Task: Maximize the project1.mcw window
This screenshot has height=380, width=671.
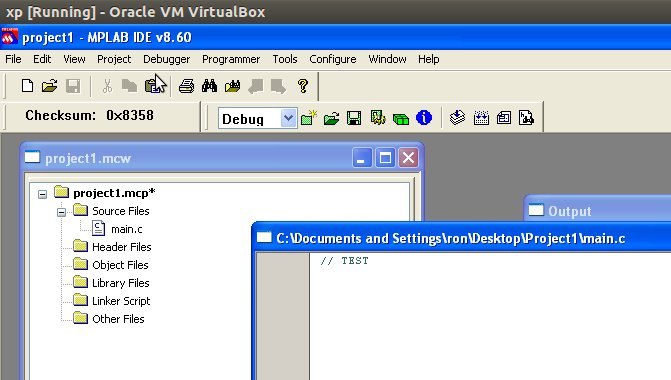Action: tap(385, 158)
